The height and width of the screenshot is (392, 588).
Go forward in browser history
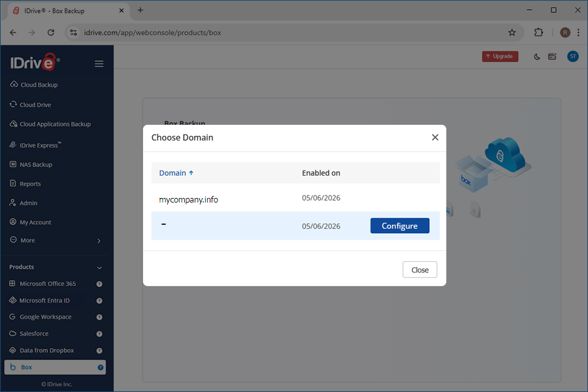(32, 33)
